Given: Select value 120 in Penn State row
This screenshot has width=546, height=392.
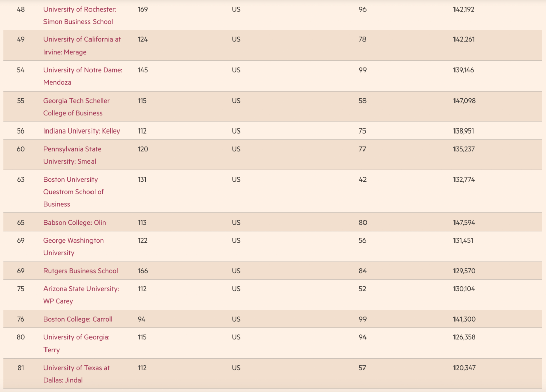Looking at the screenshot, I should click(x=143, y=149).
